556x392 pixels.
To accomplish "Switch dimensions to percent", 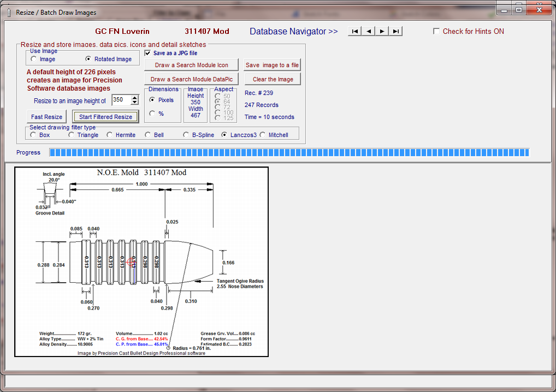I will (x=152, y=114).
